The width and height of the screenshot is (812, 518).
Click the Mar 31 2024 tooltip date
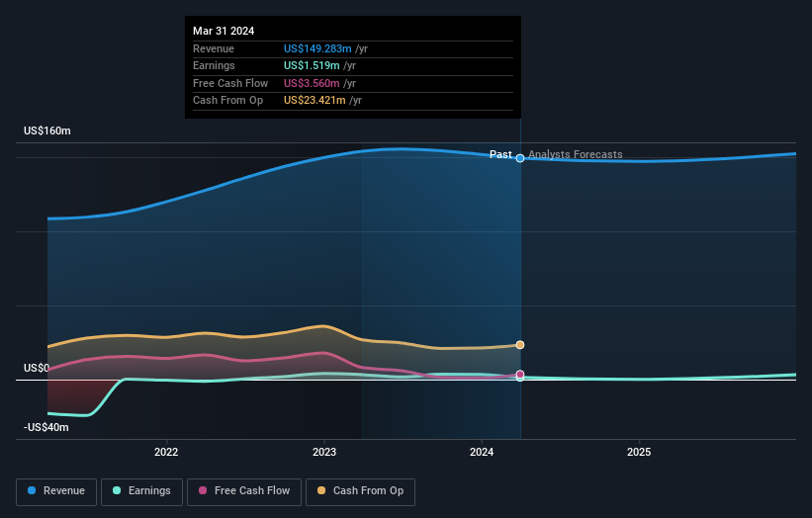tap(224, 31)
